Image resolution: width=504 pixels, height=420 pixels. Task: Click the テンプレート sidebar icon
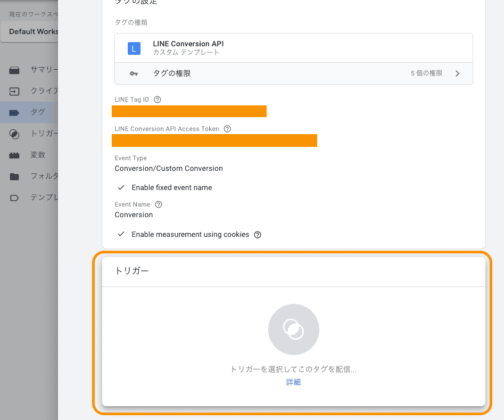click(14, 198)
